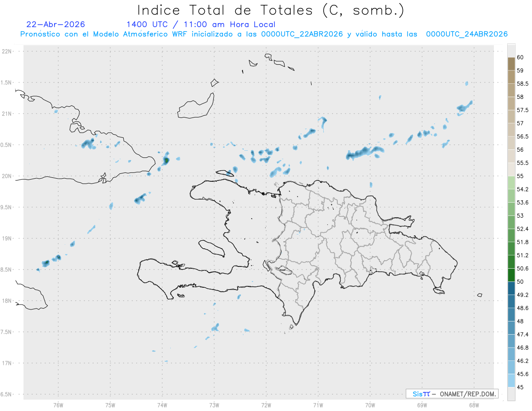Click the dark green storm cell near 74W

(166, 160)
